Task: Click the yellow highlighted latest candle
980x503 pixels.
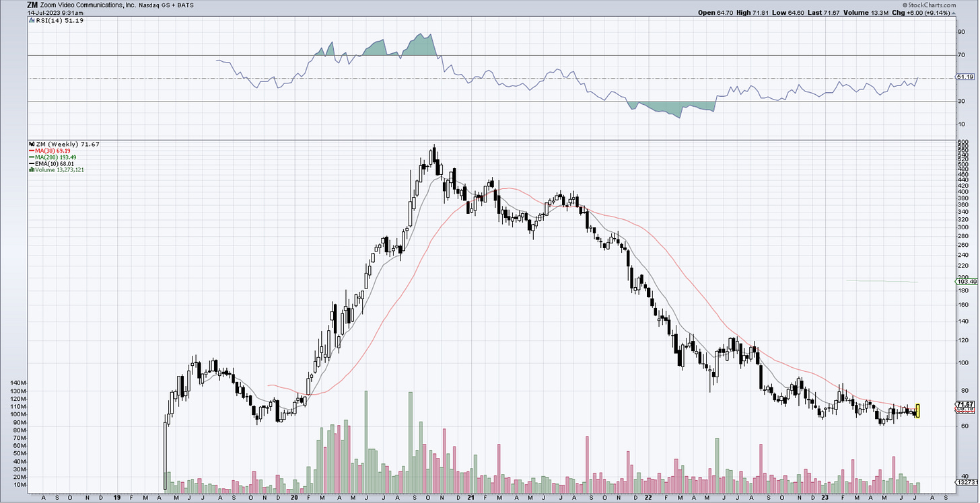Action: click(917, 410)
